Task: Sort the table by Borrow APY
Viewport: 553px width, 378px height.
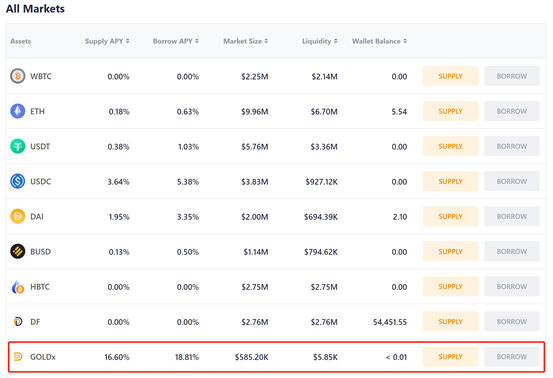Action: (176, 41)
